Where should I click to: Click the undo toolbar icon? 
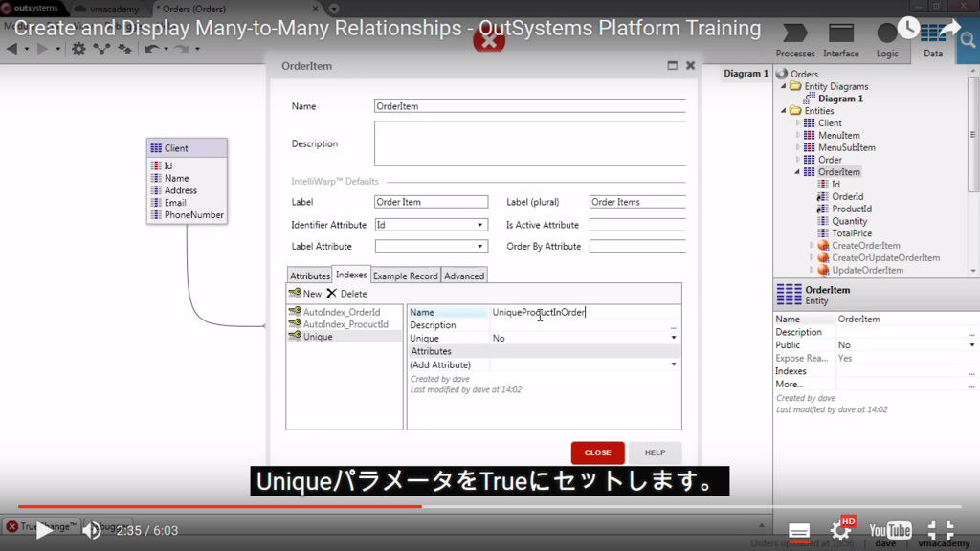150,48
